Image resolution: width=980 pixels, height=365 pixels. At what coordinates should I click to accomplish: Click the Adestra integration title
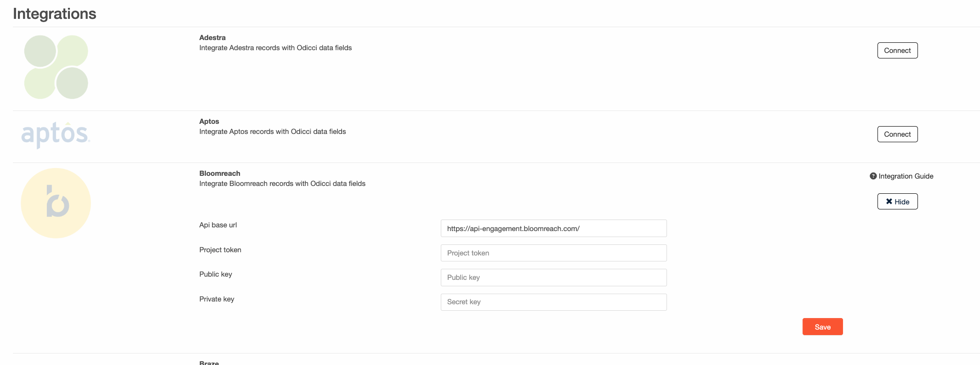pyautogui.click(x=212, y=38)
